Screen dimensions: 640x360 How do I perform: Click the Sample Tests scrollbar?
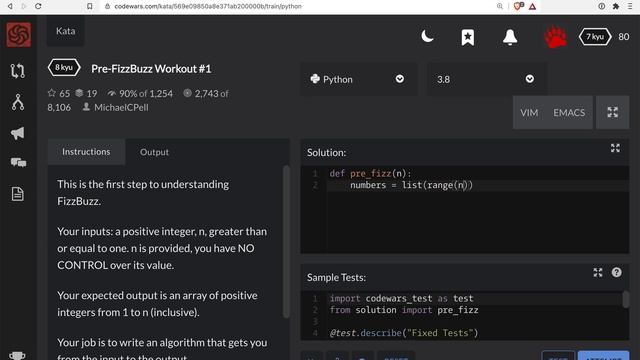point(625,300)
